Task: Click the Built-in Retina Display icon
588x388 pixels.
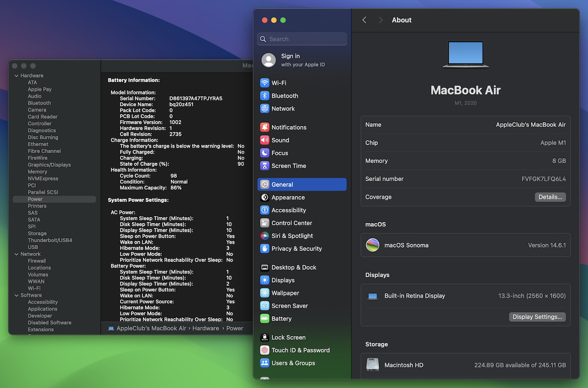Action: pyautogui.click(x=373, y=297)
